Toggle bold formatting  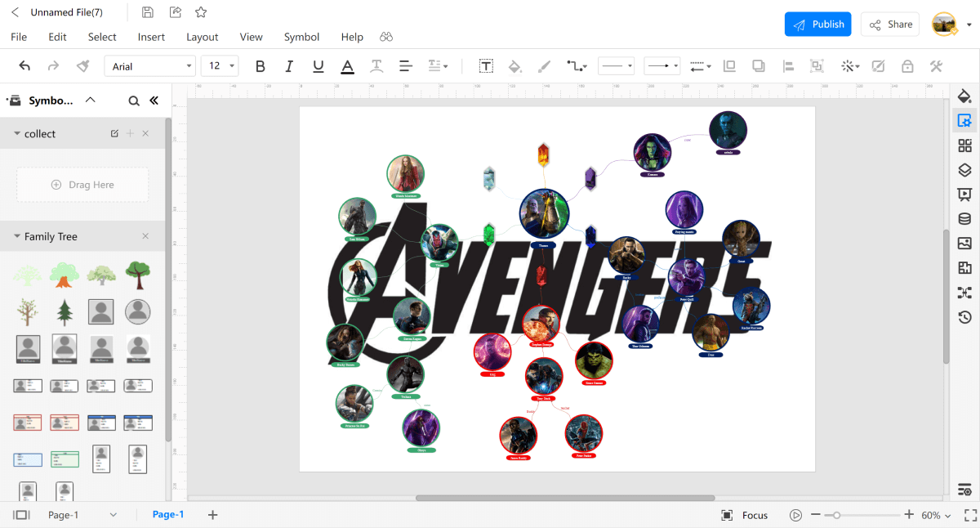click(261, 66)
